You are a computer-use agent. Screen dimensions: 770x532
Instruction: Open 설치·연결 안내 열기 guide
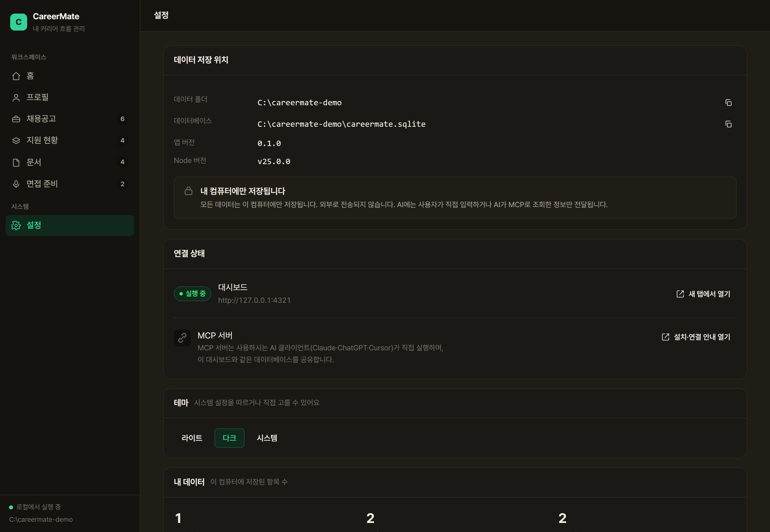[696, 337]
